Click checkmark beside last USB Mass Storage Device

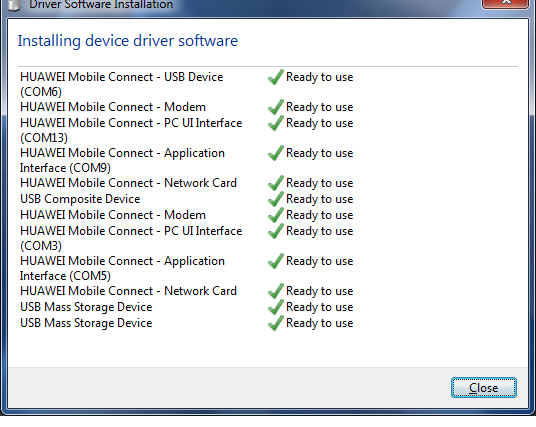coord(276,323)
